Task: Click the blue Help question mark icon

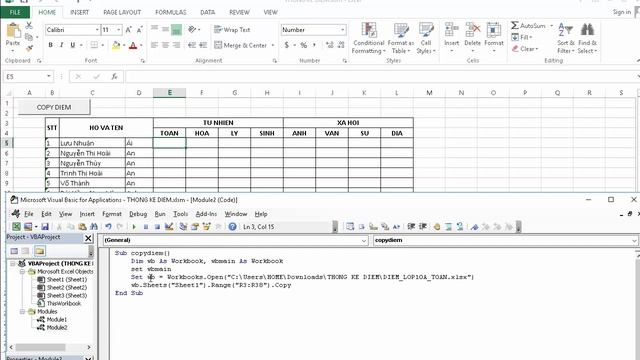Action: click(232, 227)
